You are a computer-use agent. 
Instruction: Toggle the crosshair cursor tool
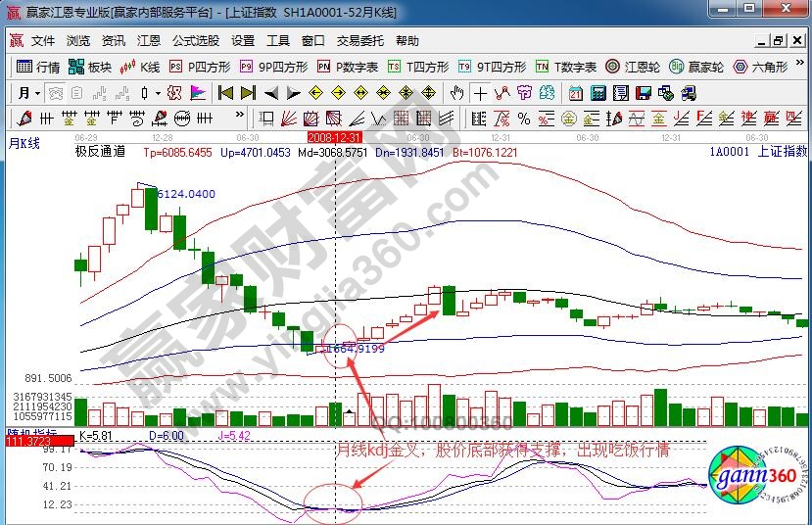(480, 93)
